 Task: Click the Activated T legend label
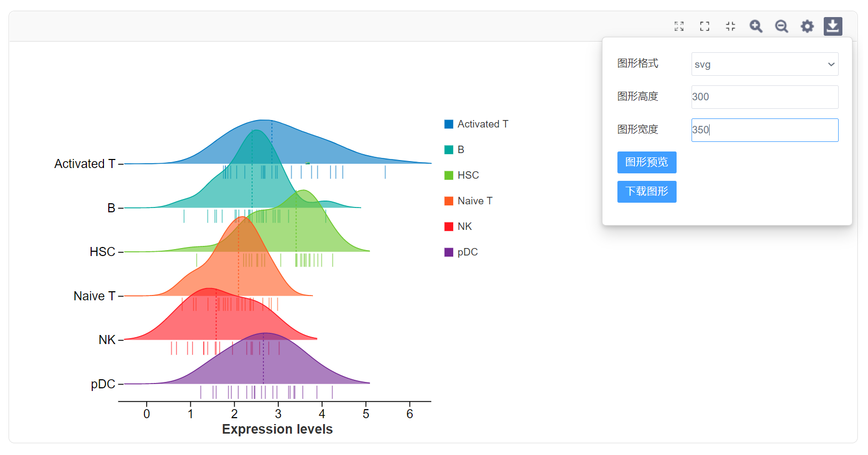point(483,124)
